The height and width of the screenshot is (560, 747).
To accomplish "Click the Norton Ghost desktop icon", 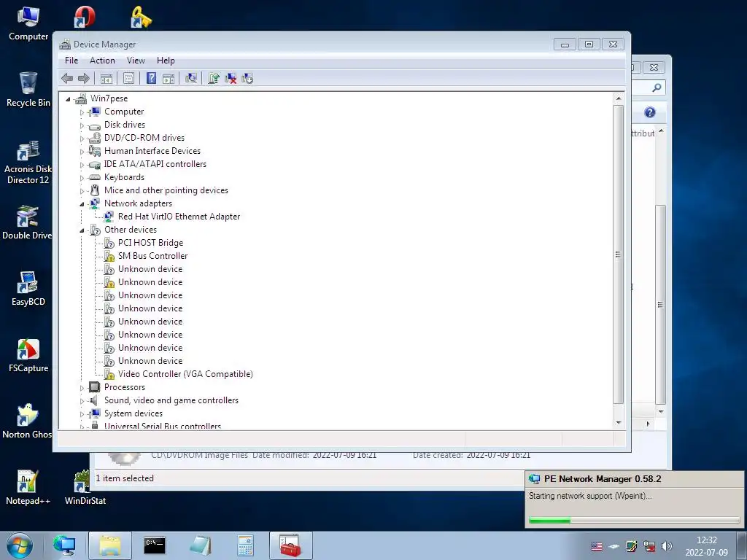I will point(27,421).
